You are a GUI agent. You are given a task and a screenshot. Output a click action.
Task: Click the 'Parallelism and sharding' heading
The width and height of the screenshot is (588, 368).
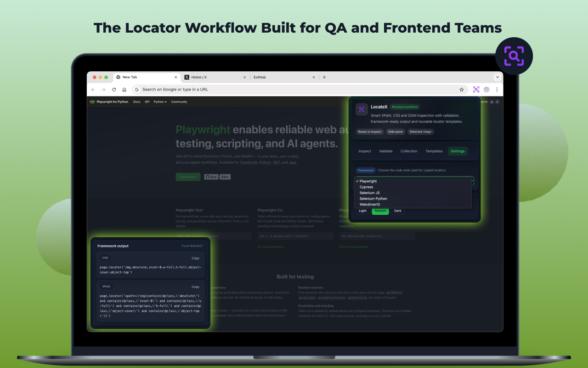317,305
